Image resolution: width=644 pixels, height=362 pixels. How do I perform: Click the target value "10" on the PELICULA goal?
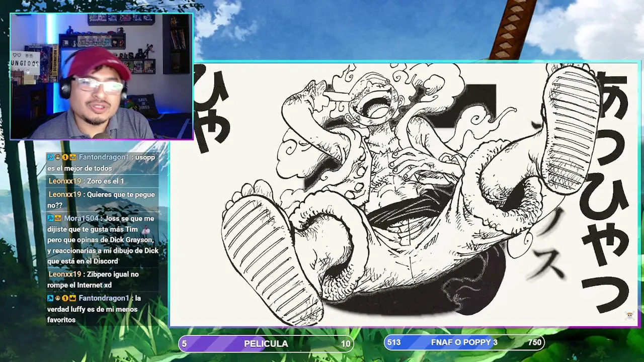346,344
